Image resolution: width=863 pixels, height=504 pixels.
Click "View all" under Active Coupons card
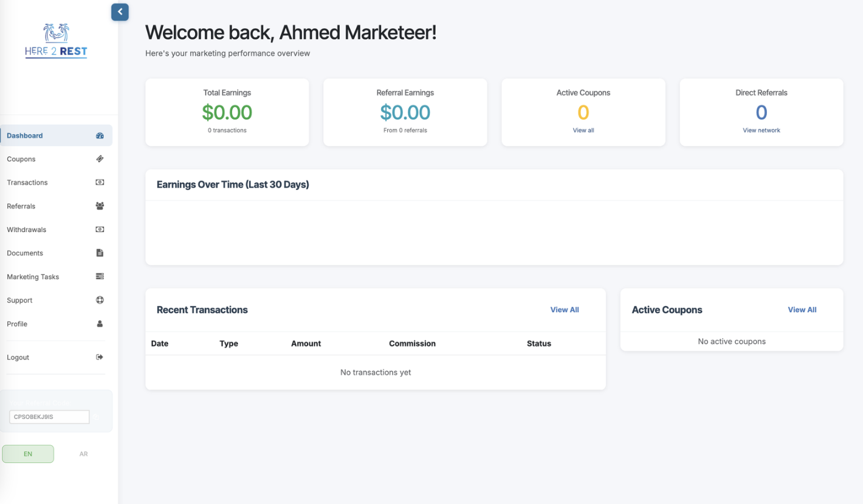pyautogui.click(x=583, y=131)
